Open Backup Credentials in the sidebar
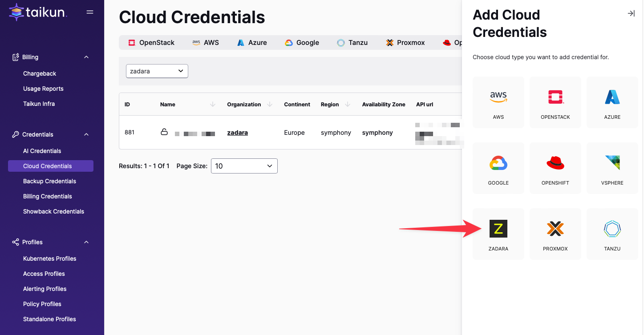The height and width of the screenshot is (335, 644). 49,181
